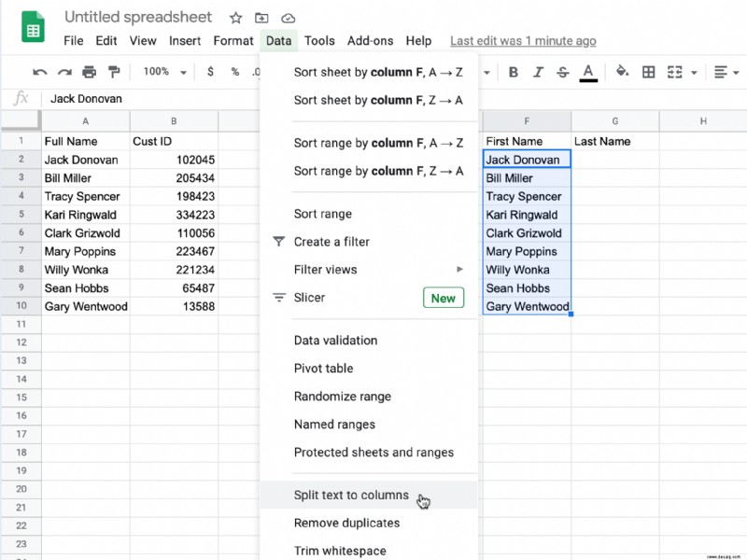Open the fill color bucket
This screenshot has width=747, height=560.
[x=622, y=72]
